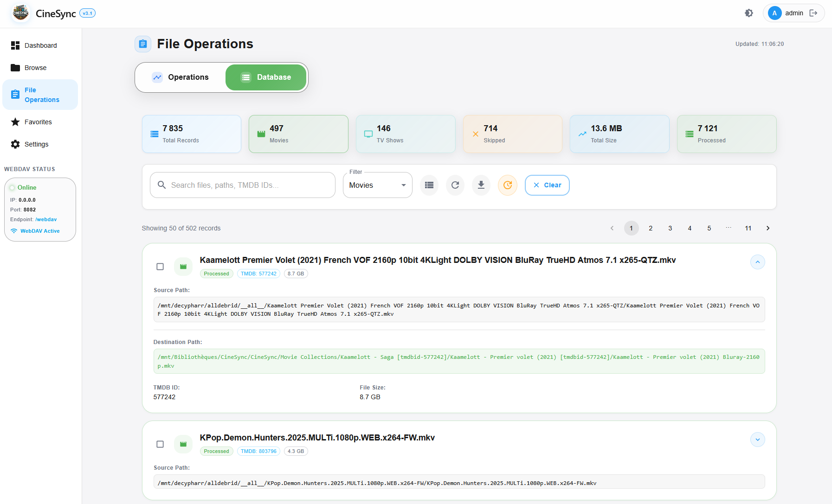Follow the /webdav endpoint link
This screenshot has height=504, width=832.
(x=46, y=219)
